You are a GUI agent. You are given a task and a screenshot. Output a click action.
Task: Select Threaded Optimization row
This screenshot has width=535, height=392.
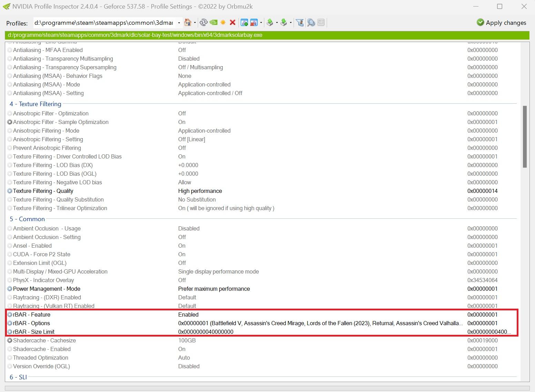pyautogui.click(x=262, y=358)
